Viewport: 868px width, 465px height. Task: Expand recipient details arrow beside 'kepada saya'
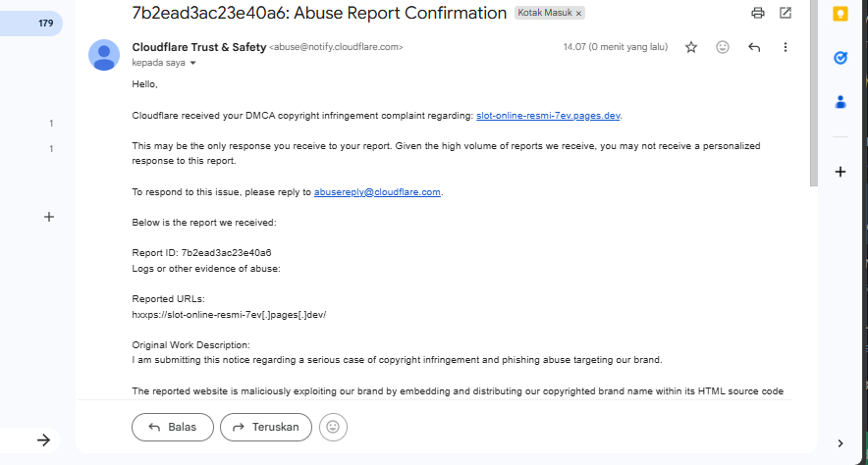[x=192, y=63]
